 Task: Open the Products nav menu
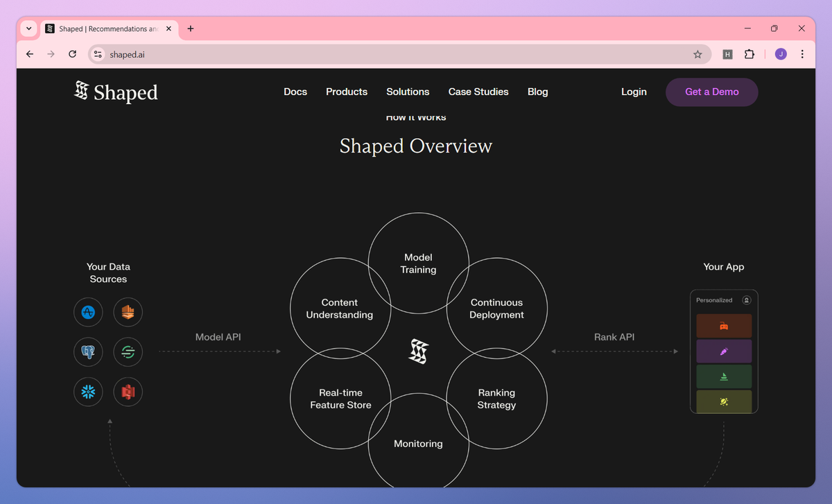coord(347,92)
